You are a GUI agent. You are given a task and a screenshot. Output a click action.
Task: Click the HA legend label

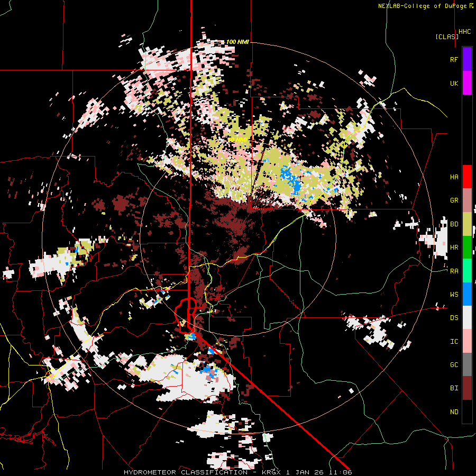(454, 177)
